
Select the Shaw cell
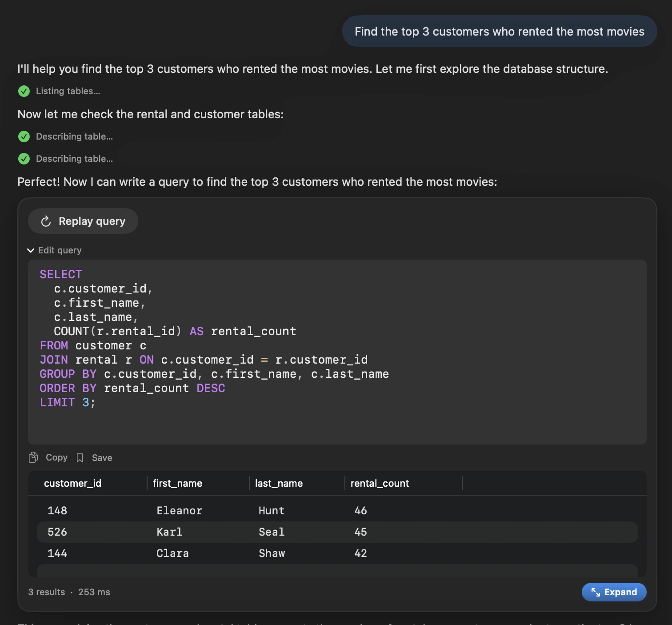coord(272,553)
